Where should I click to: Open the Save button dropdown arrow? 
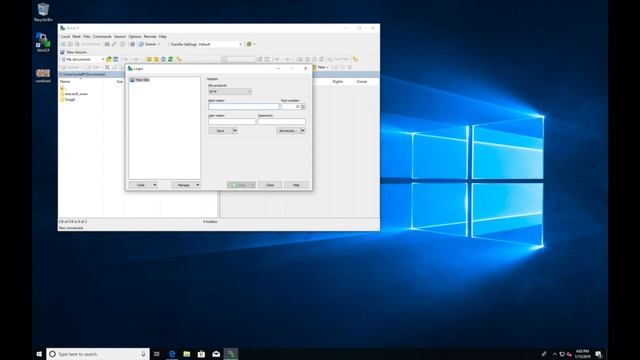[235, 131]
